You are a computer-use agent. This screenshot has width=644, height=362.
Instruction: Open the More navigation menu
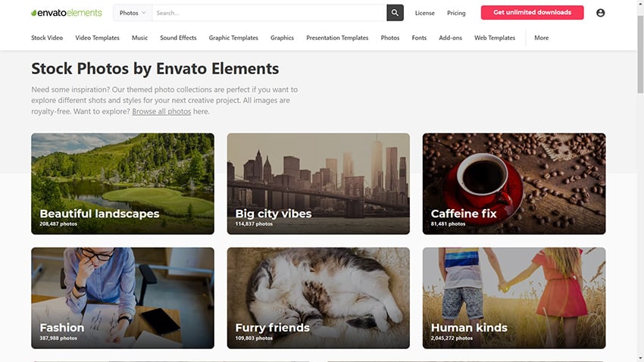pos(541,38)
